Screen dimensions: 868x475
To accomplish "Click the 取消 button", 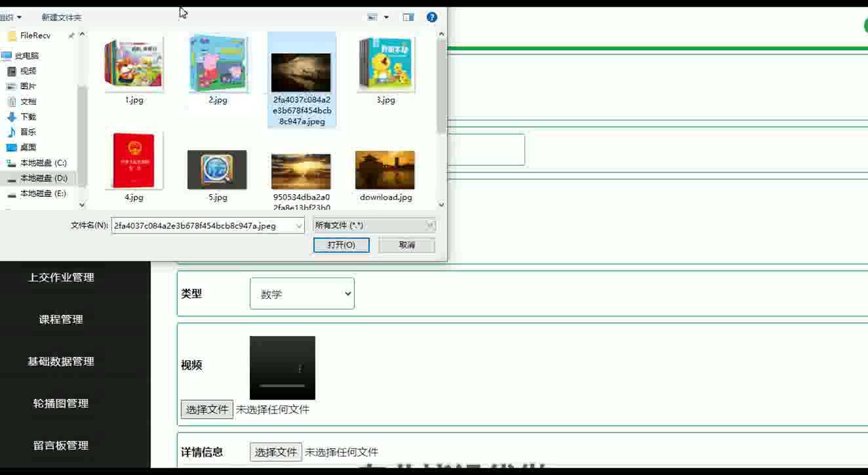I will 406,245.
